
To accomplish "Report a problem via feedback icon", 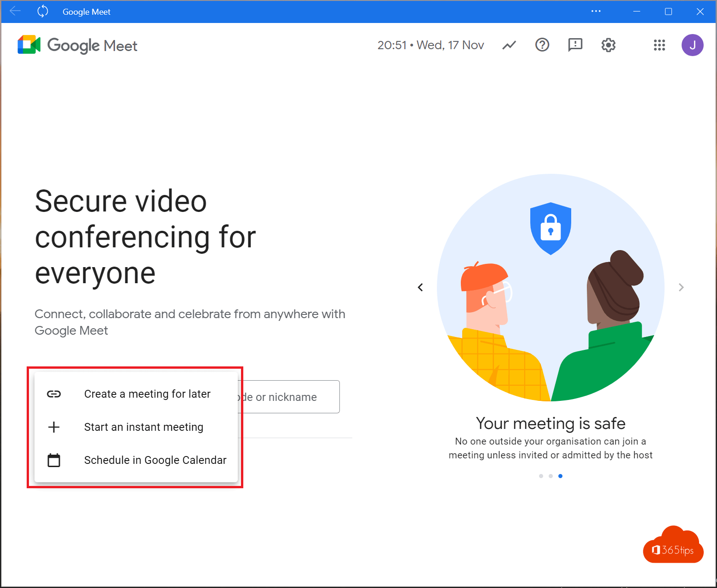I will click(575, 45).
